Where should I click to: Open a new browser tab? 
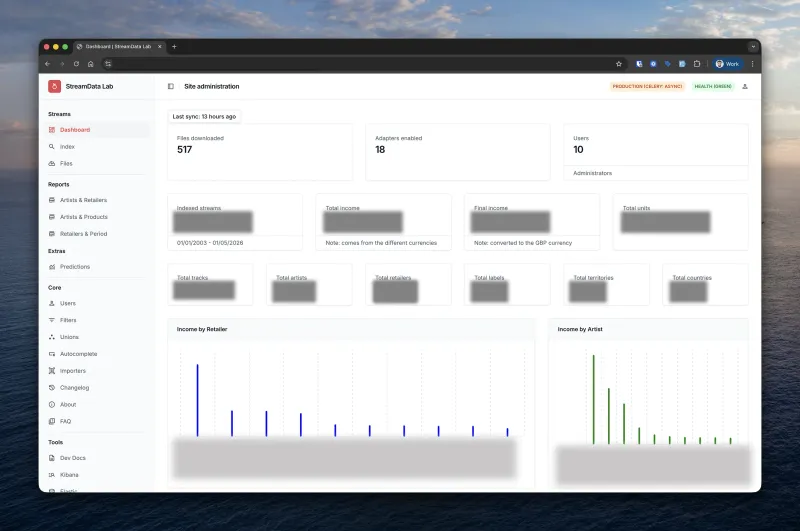pyautogui.click(x=174, y=46)
